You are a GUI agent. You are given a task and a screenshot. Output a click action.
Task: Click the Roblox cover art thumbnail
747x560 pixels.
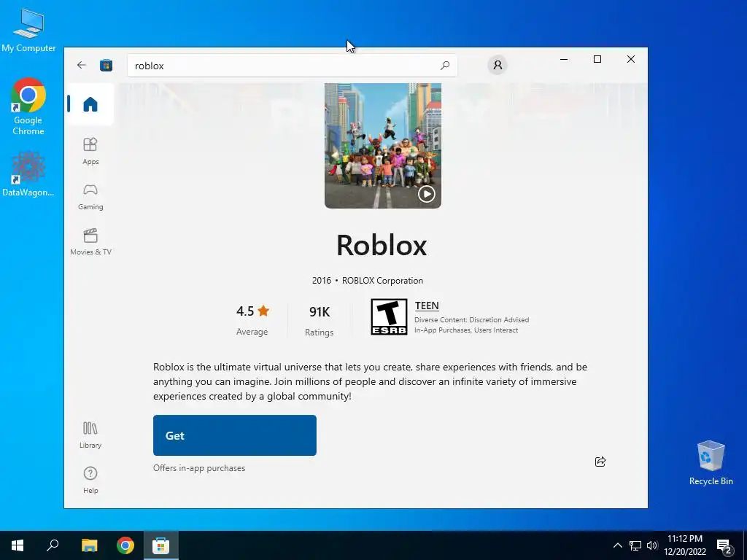point(382,146)
